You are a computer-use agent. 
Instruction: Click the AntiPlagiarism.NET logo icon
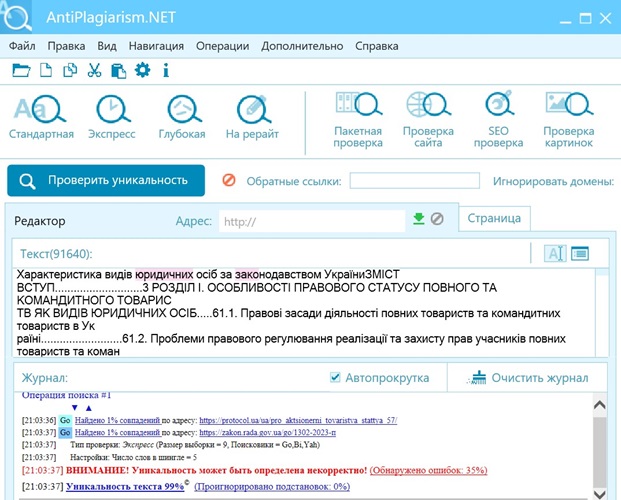tap(16, 17)
